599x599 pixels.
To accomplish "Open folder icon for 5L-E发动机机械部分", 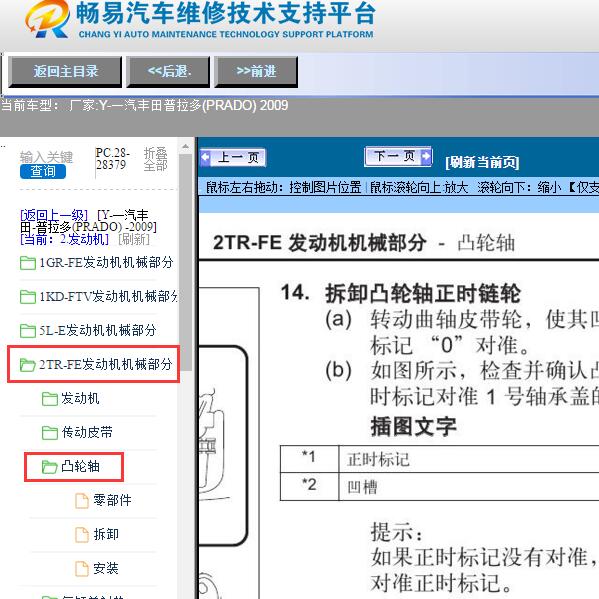I will pos(28,330).
